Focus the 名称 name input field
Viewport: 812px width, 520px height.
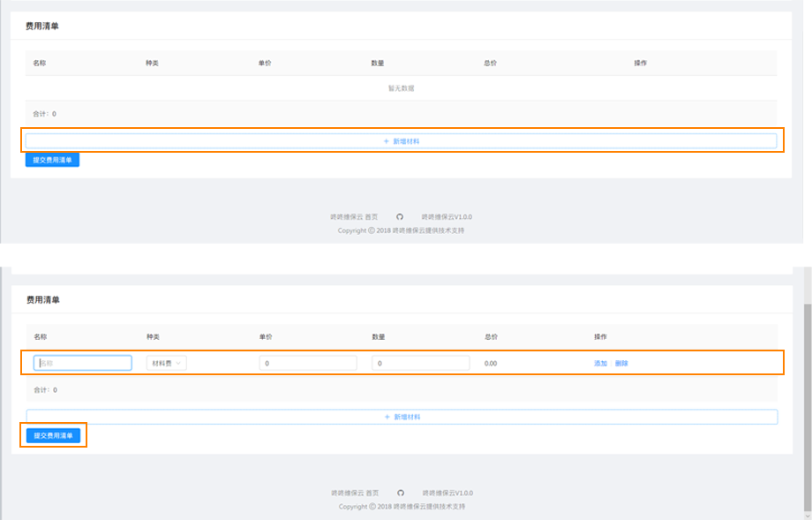83,363
